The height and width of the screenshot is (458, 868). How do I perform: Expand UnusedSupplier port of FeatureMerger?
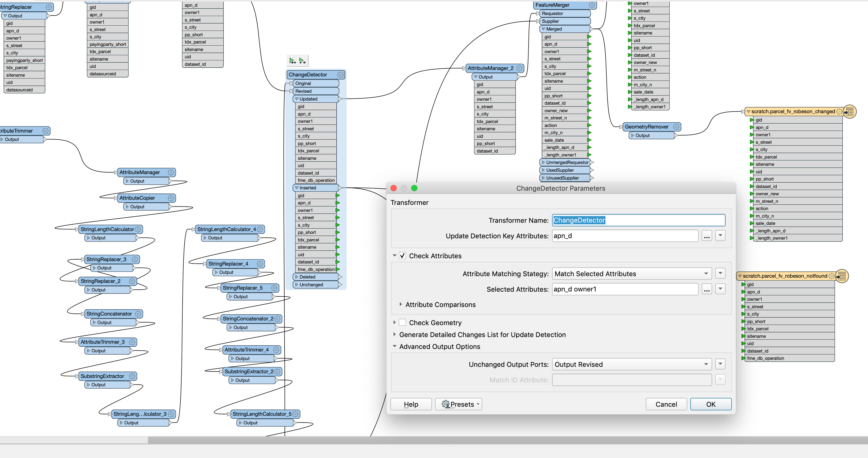(543, 178)
